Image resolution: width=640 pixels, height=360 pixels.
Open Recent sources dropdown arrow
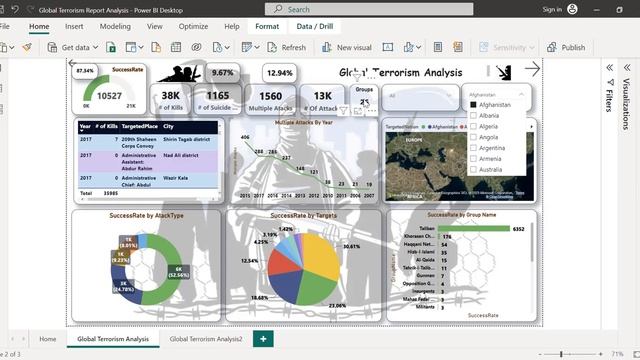227,48
